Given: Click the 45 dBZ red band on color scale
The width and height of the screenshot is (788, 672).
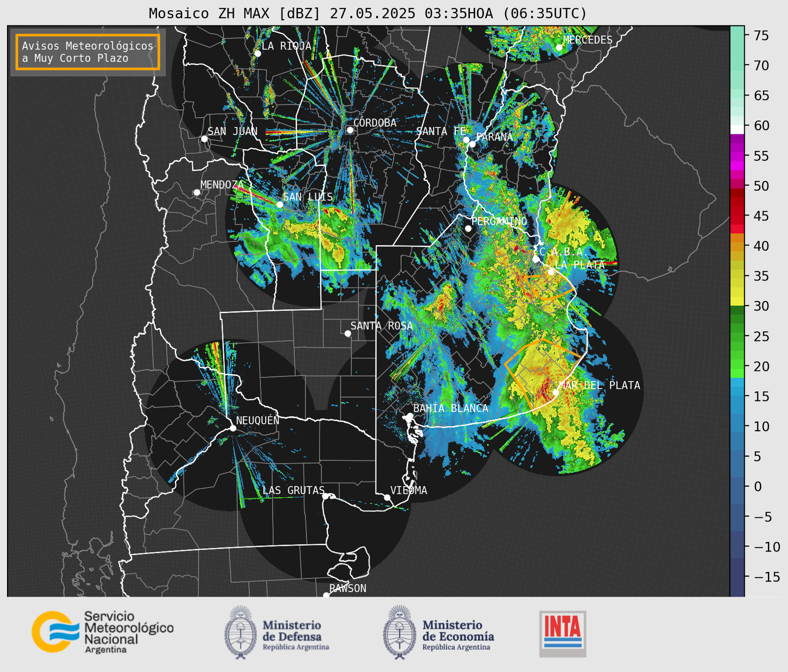Looking at the screenshot, I should point(737,215).
